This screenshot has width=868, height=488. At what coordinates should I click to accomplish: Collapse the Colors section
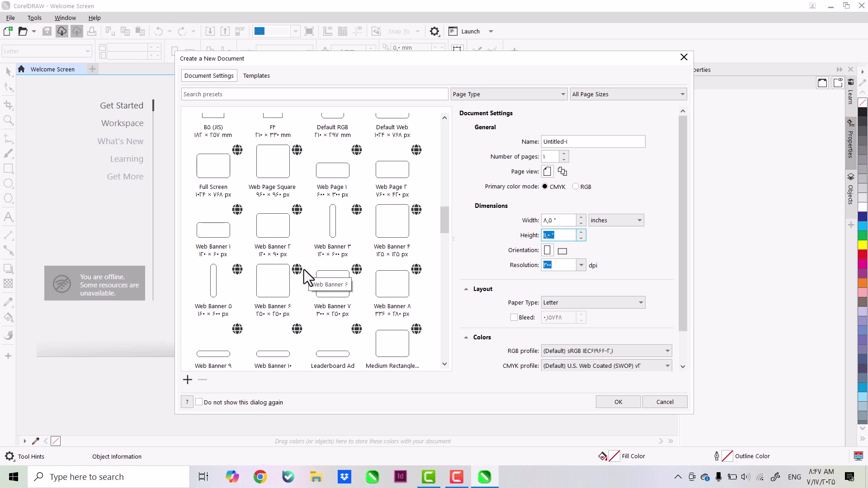tap(466, 337)
